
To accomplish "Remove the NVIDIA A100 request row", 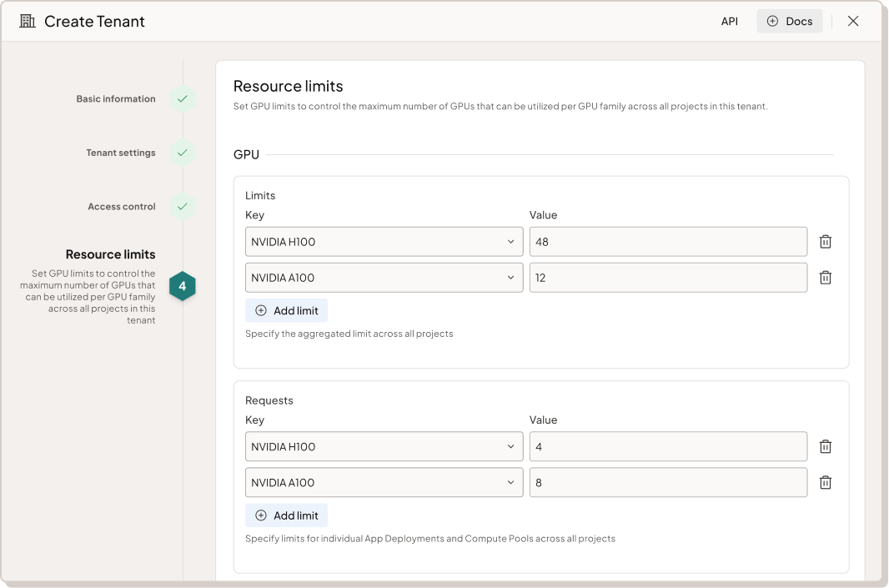I will 826,483.
